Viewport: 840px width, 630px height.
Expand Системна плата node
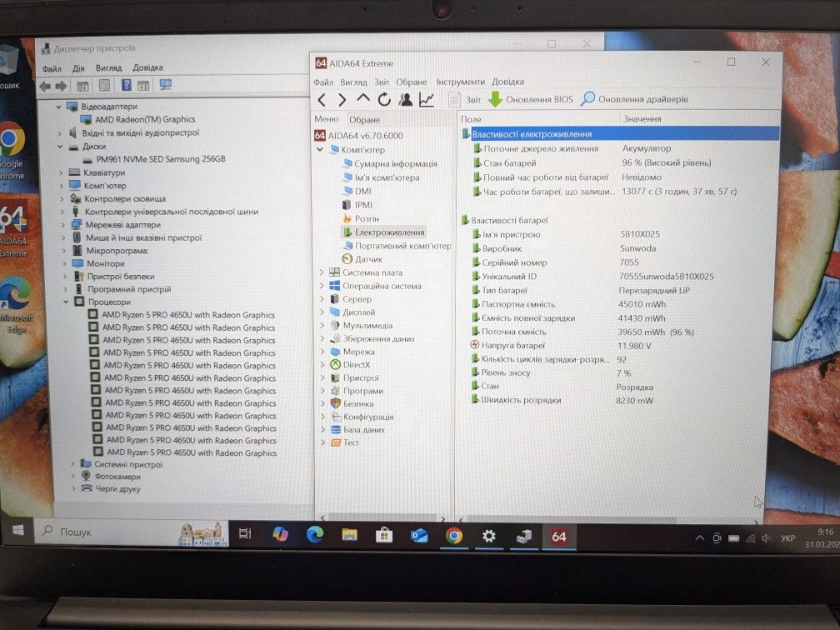click(x=322, y=272)
